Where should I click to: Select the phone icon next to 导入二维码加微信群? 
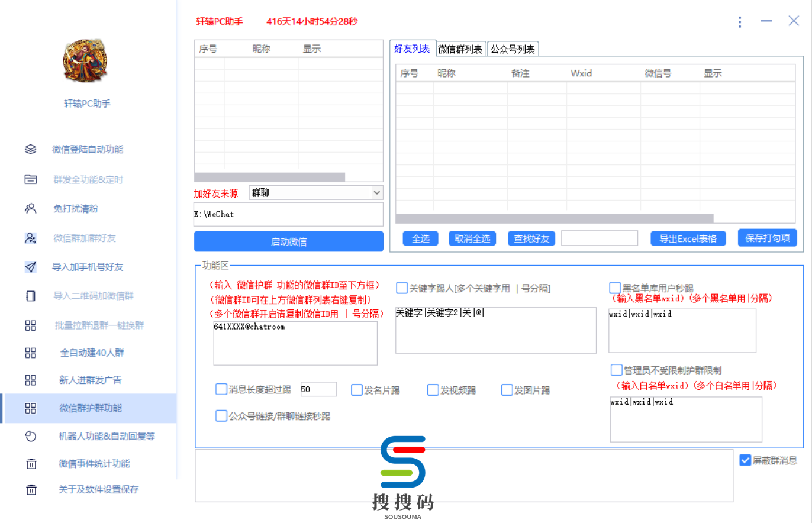coord(31,296)
